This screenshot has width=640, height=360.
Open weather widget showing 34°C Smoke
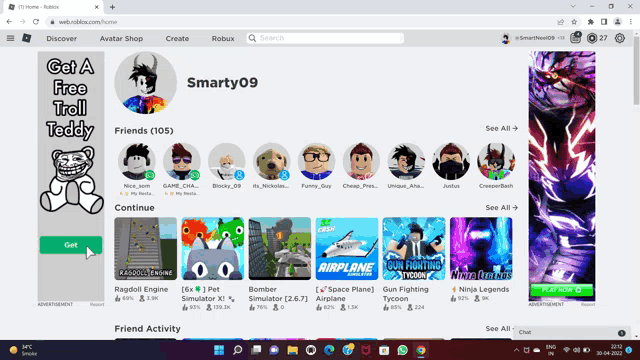pos(24,350)
